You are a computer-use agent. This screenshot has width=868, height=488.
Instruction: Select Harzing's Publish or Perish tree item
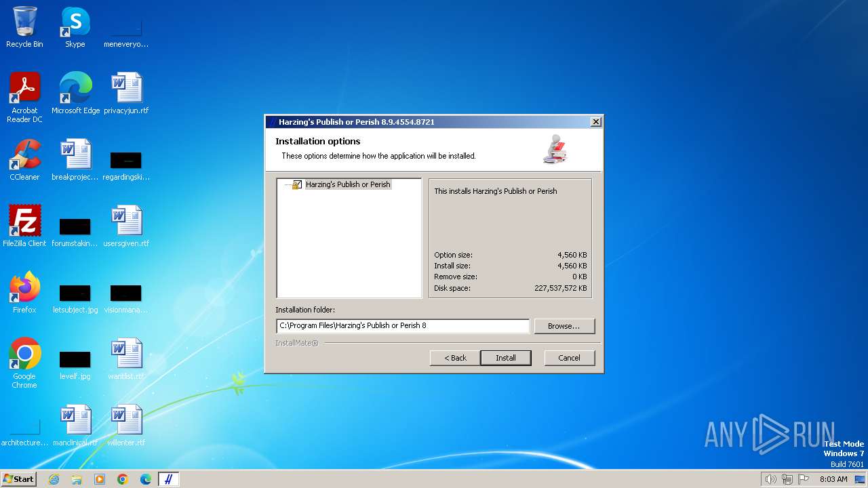348,184
